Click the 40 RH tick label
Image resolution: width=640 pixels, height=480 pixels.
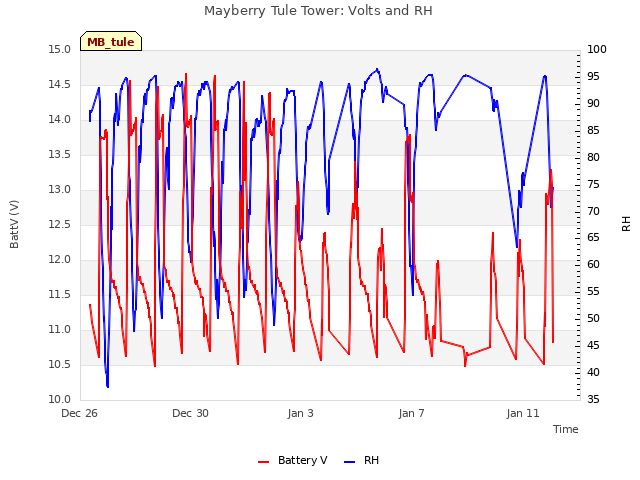[593, 373]
